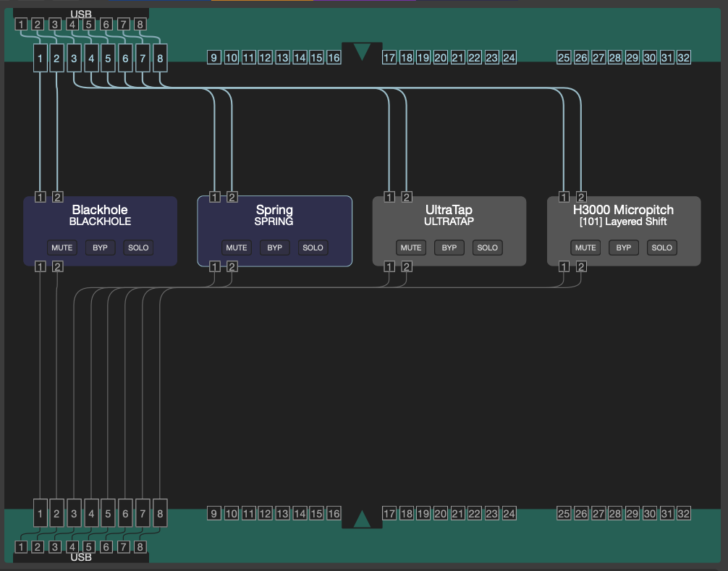Image resolution: width=728 pixels, height=571 pixels.
Task: Click top input channel 5
Action: coord(108,58)
